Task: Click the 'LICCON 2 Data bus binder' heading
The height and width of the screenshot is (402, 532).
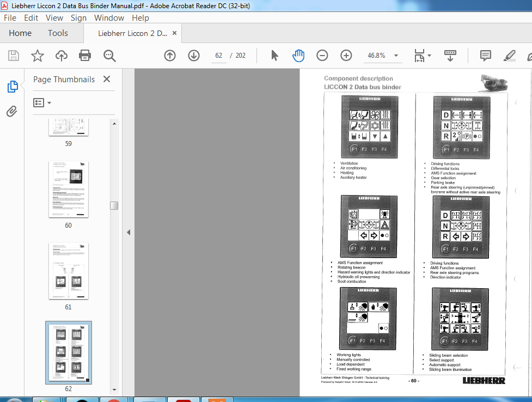Action: (362, 87)
